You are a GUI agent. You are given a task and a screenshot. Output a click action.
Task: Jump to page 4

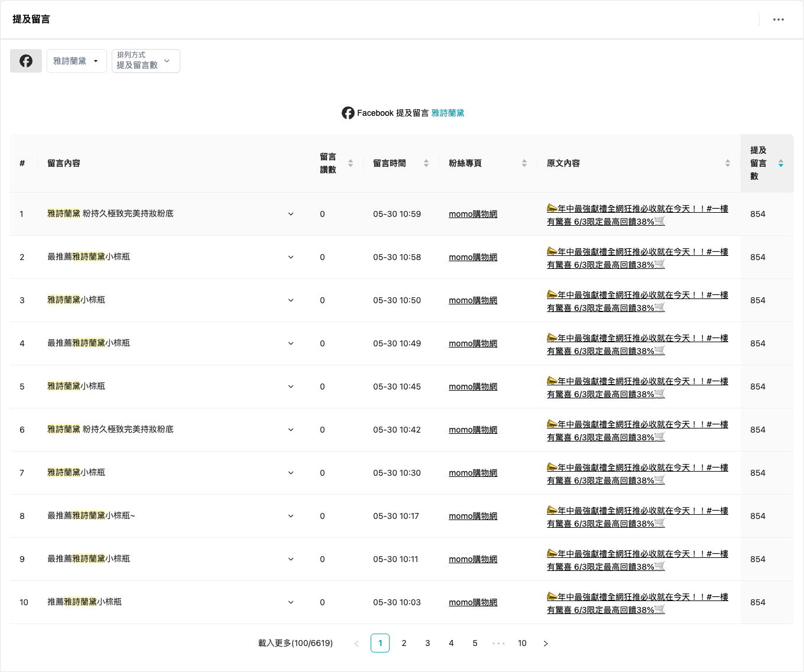click(451, 643)
